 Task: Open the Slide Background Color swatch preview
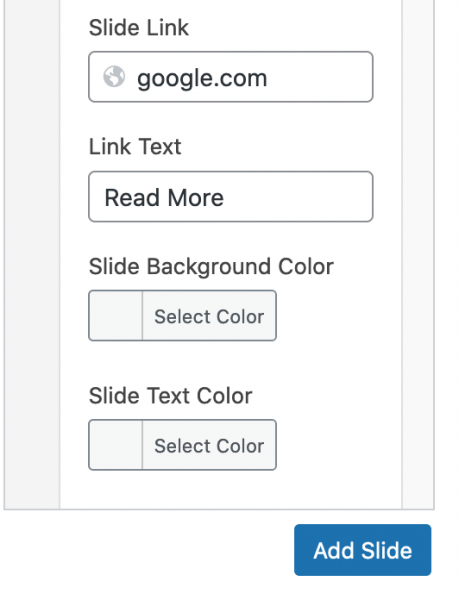pyautogui.click(x=116, y=316)
